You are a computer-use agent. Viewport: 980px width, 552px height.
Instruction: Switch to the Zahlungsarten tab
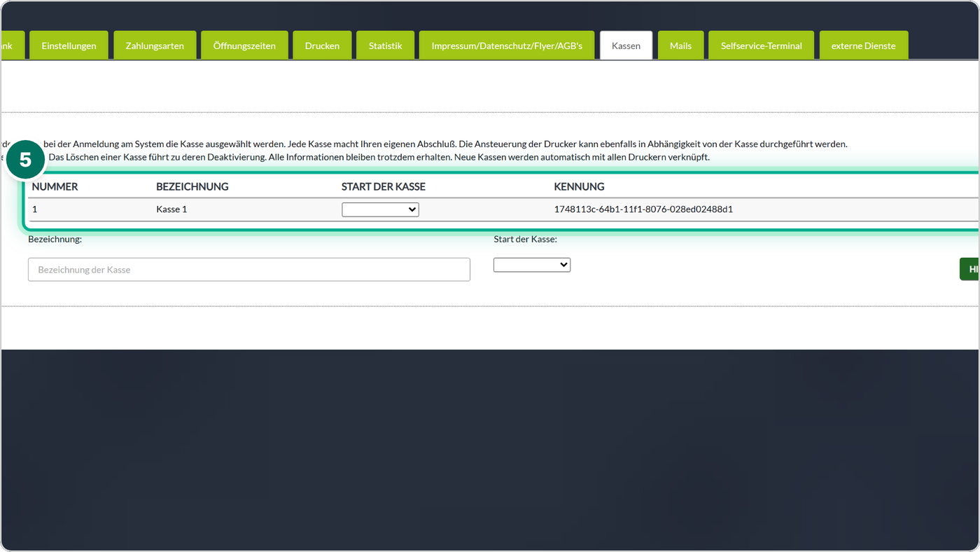(155, 46)
